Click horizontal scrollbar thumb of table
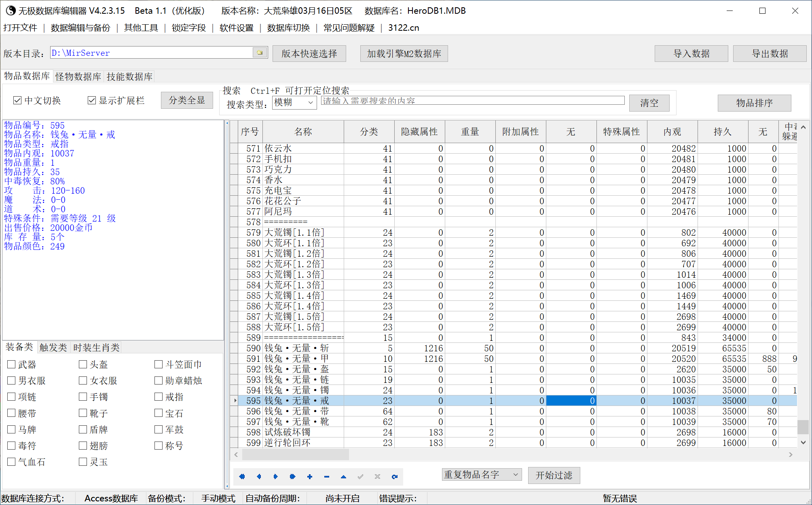Image resolution: width=812 pixels, height=505 pixels. click(x=295, y=454)
